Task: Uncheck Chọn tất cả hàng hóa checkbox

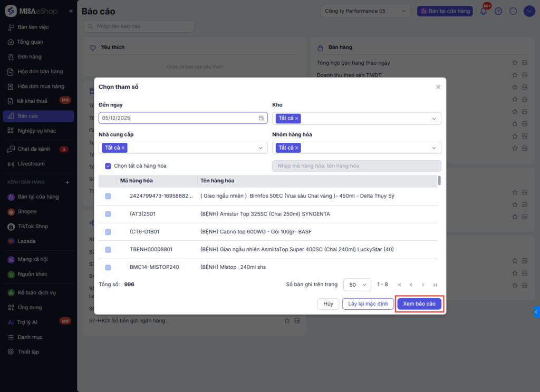Action: [x=108, y=166]
